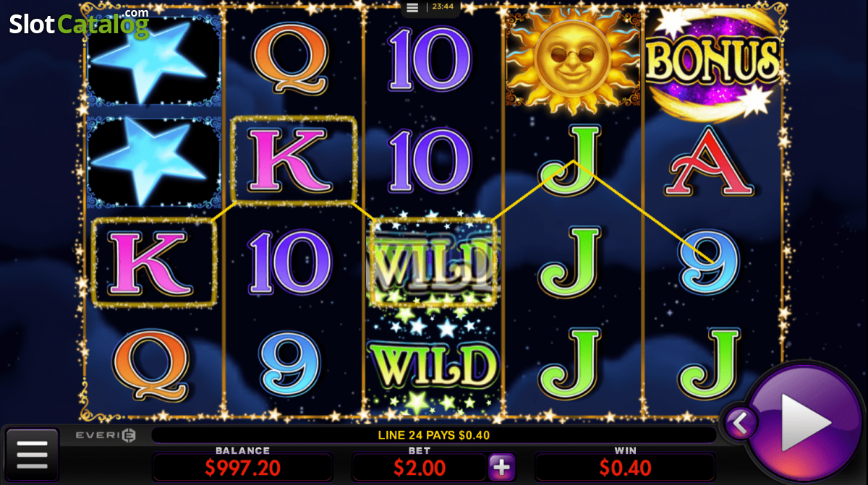868x485 pixels.
Task: Click the Everi logo in the bottom bar
Action: 106,435
